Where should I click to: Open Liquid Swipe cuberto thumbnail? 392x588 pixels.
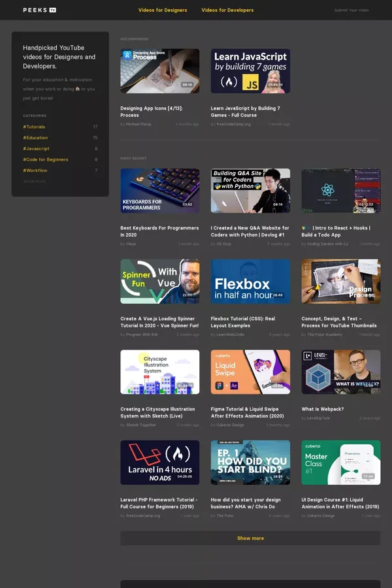click(250, 372)
